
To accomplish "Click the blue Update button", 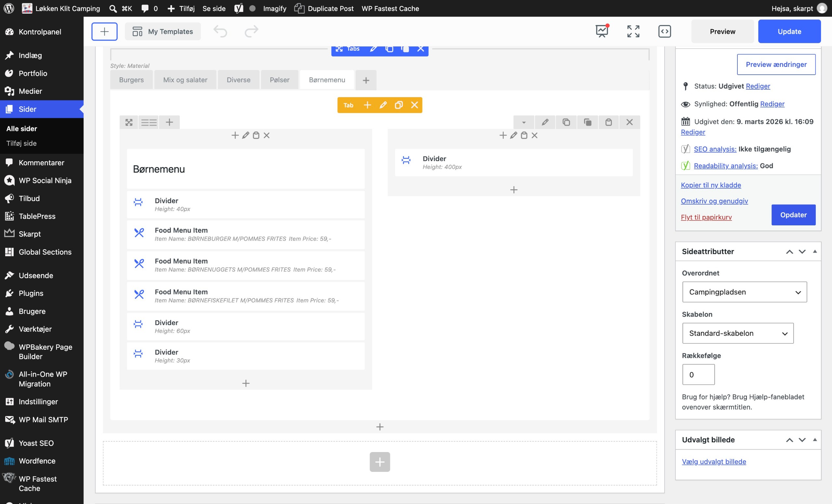I will coord(789,31).
